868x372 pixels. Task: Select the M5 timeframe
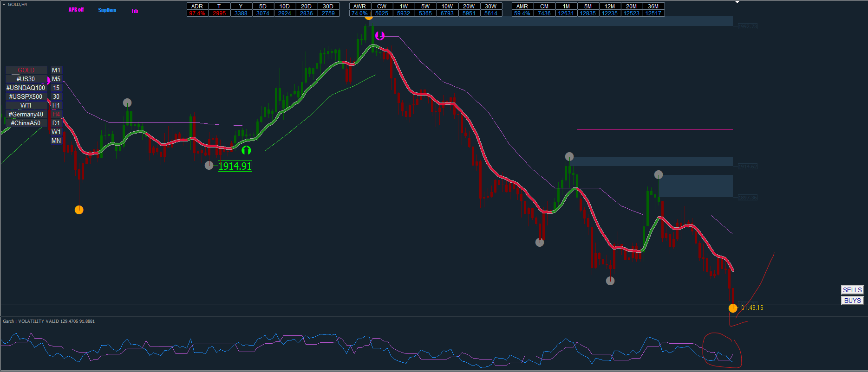[x=56, y=79]
